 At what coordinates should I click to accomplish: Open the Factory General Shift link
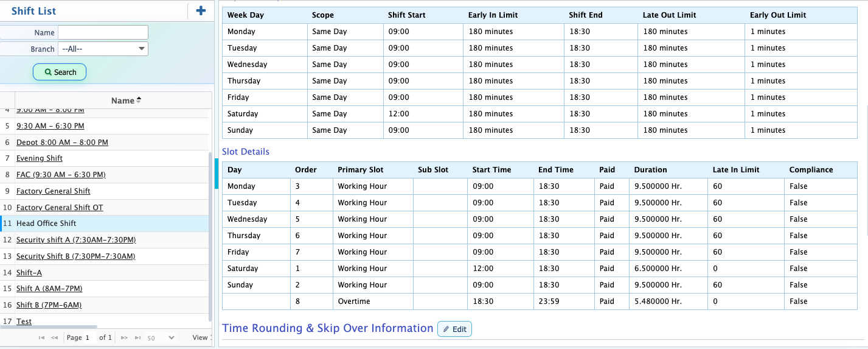point(54,191)
